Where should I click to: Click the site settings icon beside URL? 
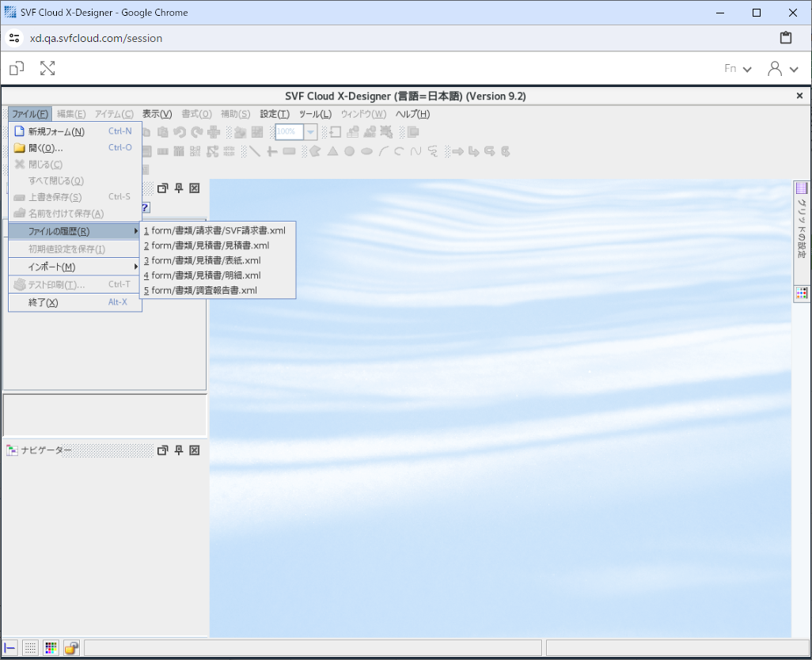pos(14,38)
